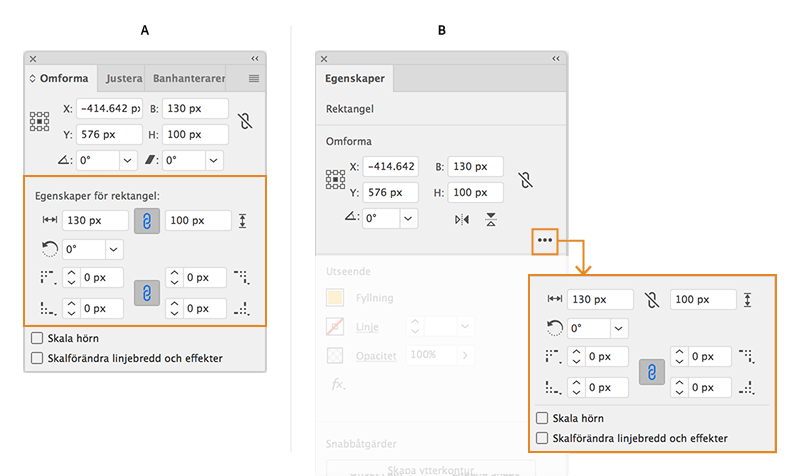Toggle the width-height constrain link in panel A

(x=245, y=121)
